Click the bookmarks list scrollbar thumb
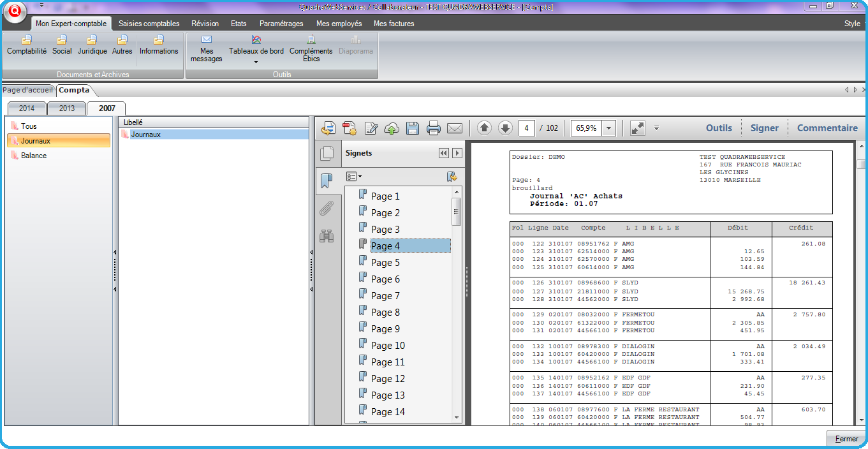The image size is (868, 449). point(457,211)
